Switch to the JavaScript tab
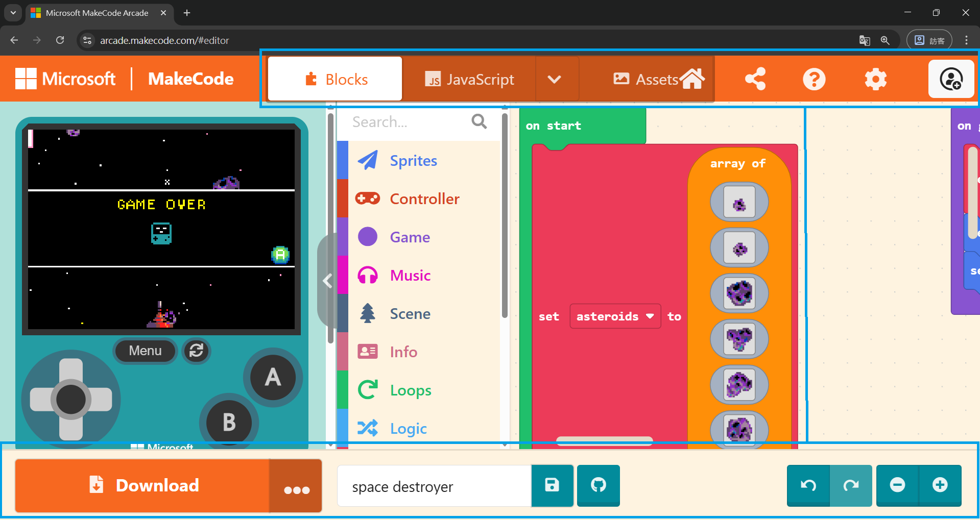This screenshot has width=980, height=520. tap(469, 79)
